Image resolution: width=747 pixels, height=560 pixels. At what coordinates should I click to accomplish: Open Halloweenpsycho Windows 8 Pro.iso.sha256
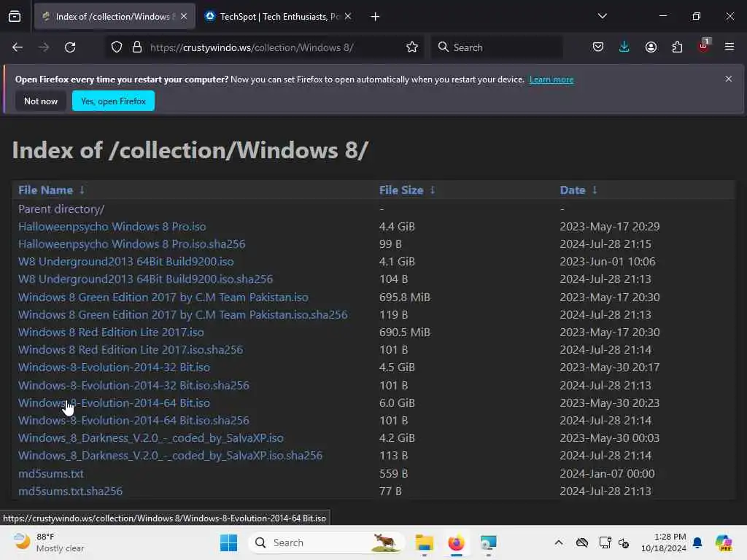point(131,244)
